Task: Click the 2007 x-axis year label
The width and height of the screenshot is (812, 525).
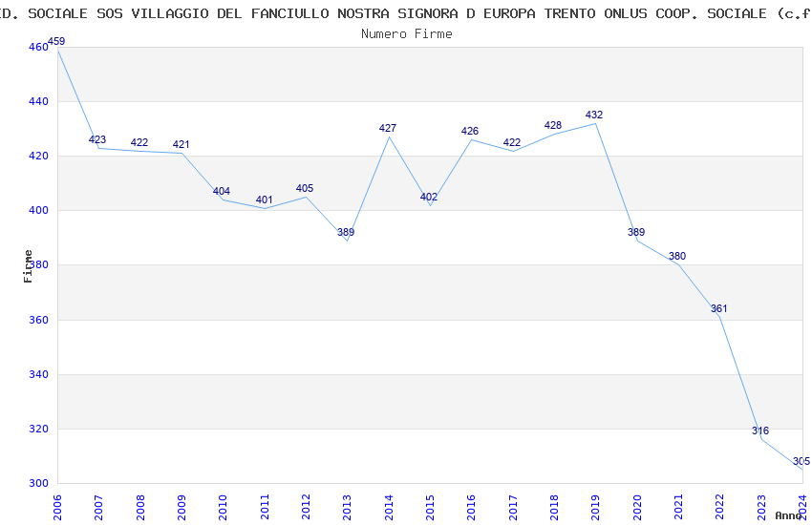Action: point(98,508)
